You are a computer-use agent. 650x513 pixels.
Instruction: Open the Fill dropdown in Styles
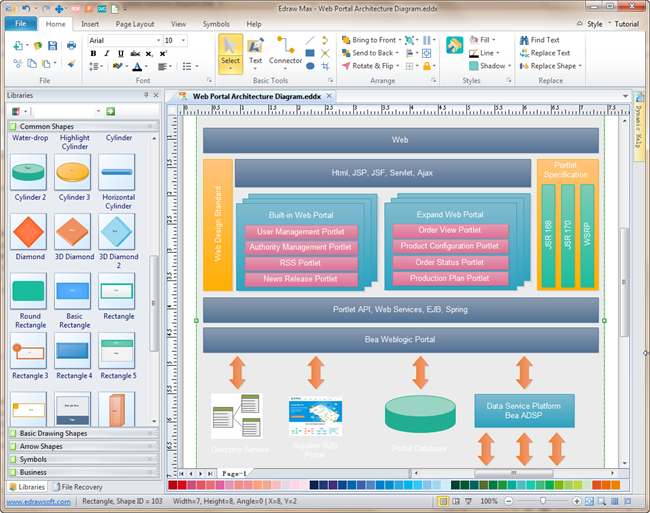click(x=492, y=40)
